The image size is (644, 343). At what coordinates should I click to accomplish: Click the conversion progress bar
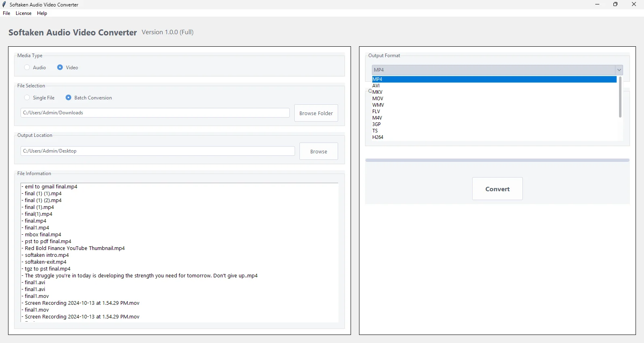pos(497,160)
